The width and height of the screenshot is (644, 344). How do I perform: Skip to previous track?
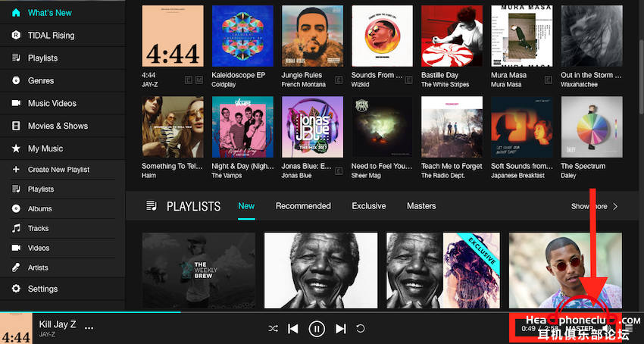pyautogui.click(x=293, y=328)
